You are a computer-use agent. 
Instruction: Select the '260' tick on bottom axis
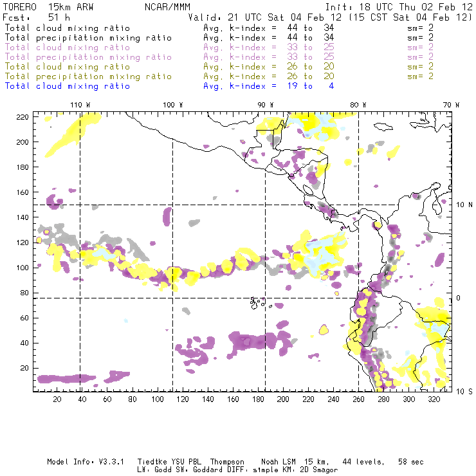click(x=358, y=399)
